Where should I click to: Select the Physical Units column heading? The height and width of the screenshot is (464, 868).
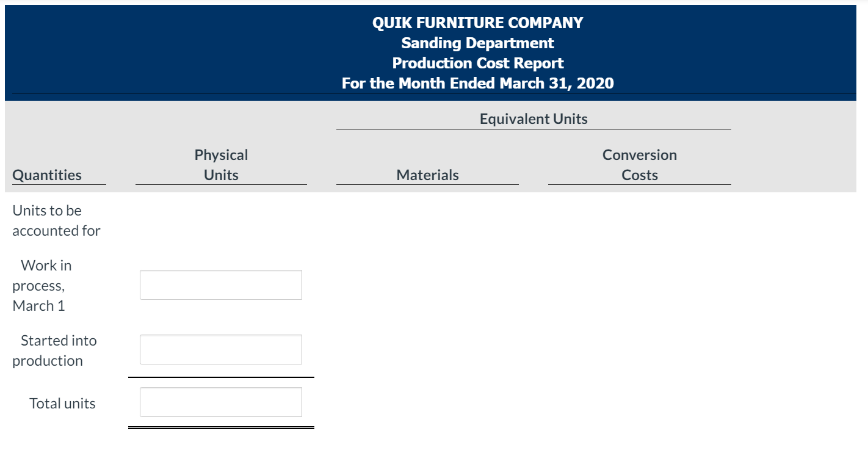coord(220,165)
